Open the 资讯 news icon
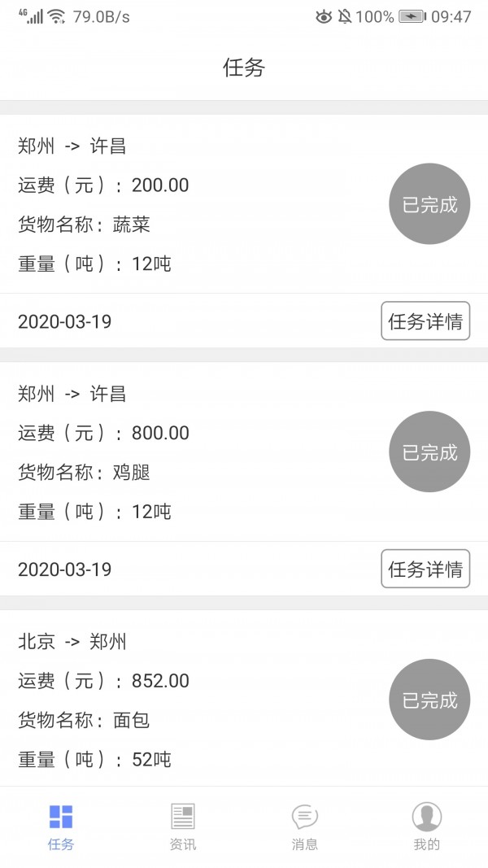The height and width of the screenshot is (868, 488). pos(183,816)
